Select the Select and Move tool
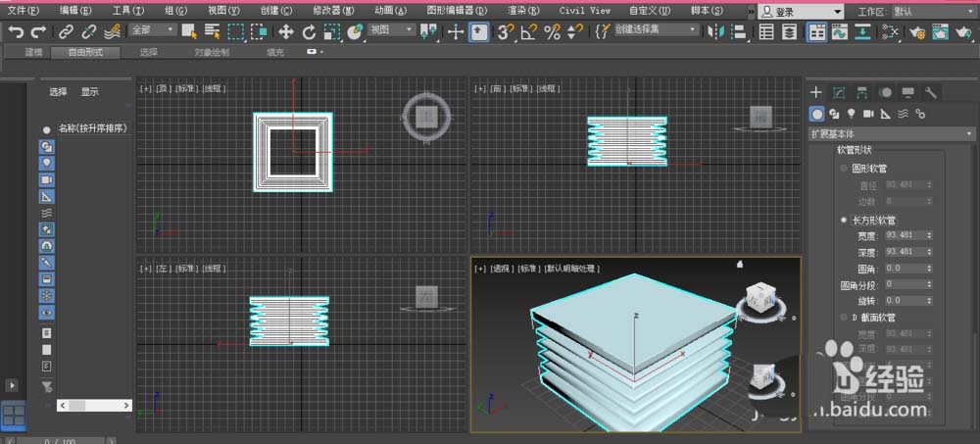Screen dimensions: 980x444 [286, 31]
